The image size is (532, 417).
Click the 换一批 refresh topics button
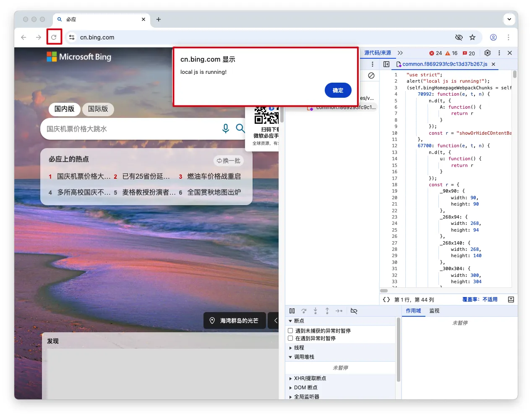pos(229,161)
